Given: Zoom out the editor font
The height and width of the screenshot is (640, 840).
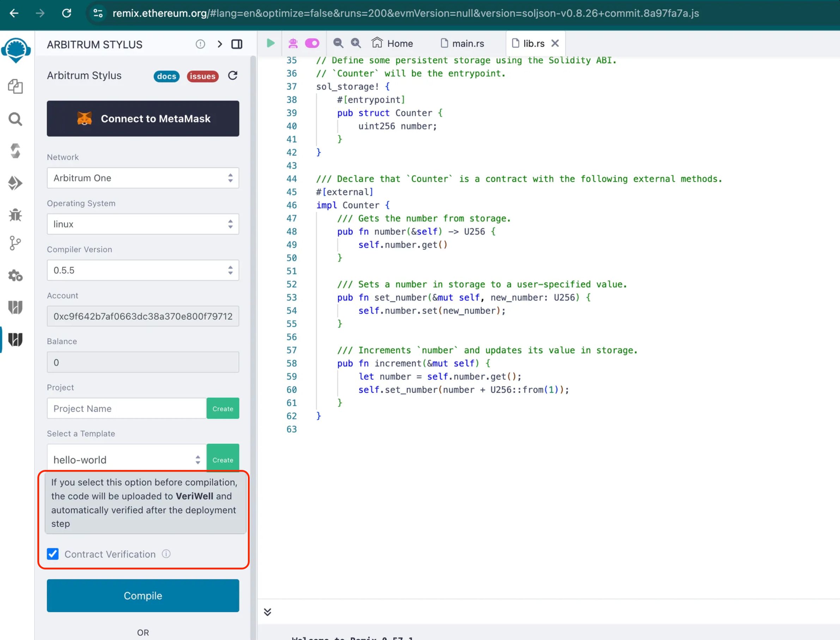Looking at the screenshot, I should (338, 43).
